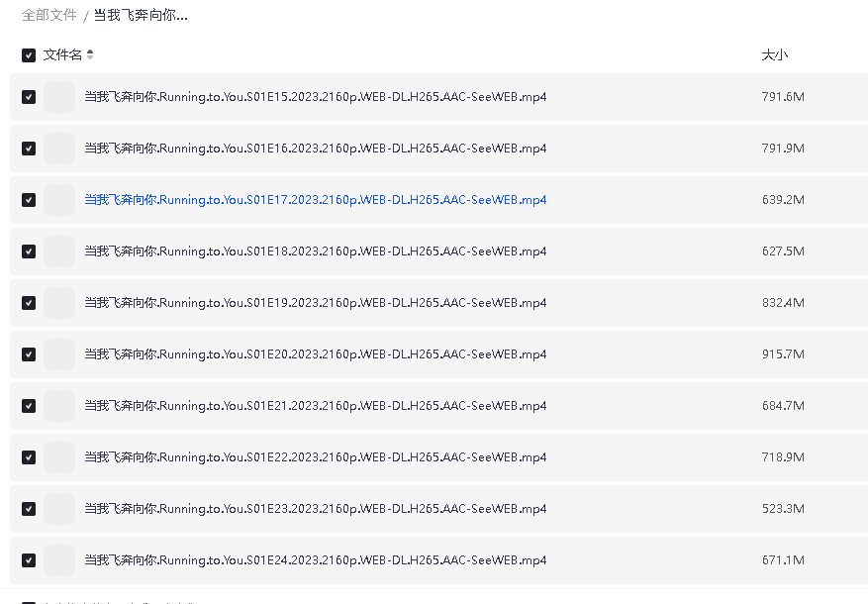Click the 当我飞奔向你... breadcrumb folder
Screen dimensions: 868x604
pos(141,16)
